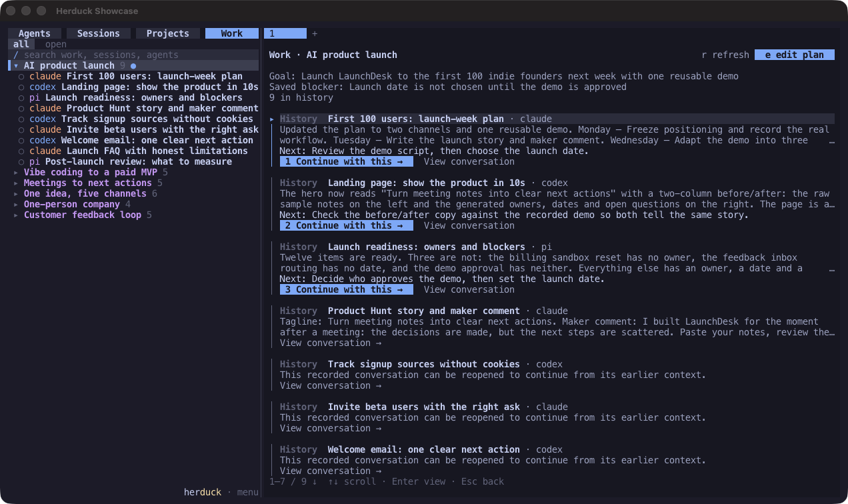Open View conversation under Invite beta users
Image resolution: width=848 pixels, height=504 pixels.
(331, 428)
